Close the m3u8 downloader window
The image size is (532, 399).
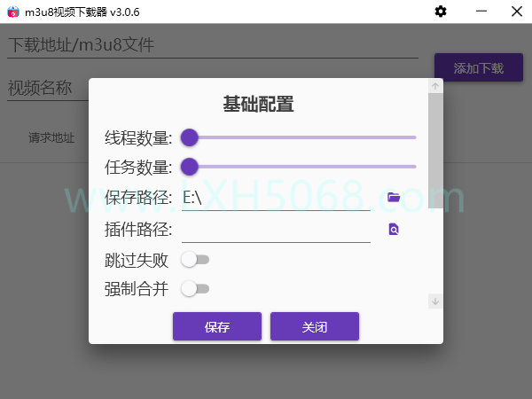tap(517, 12)
